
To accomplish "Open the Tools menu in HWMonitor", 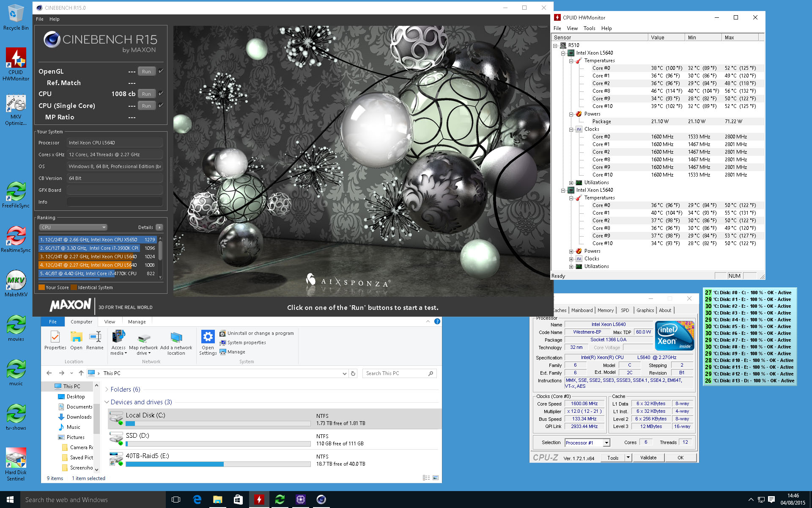I will pyautogui.click(x=589, y=28).
